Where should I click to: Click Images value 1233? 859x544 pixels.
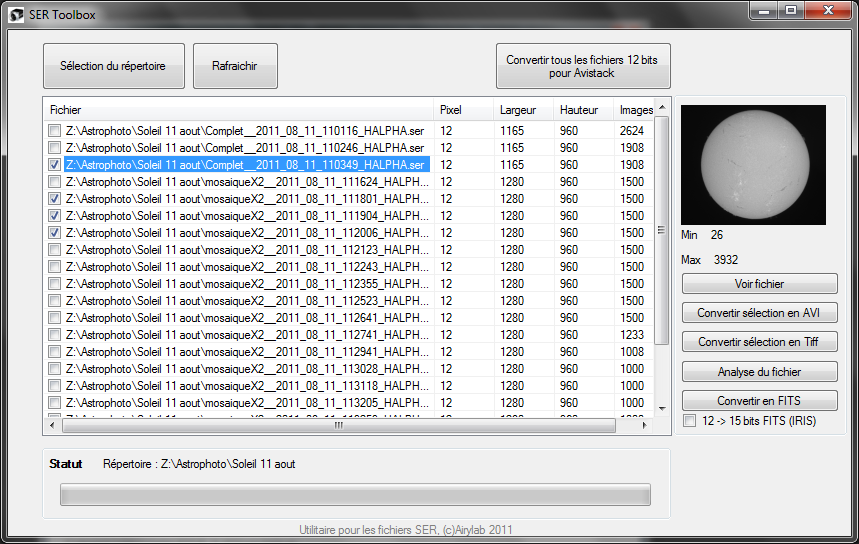(x=632, y=334)
